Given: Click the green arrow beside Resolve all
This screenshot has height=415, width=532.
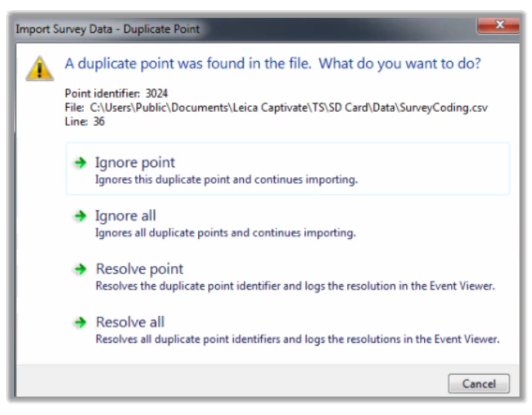Looking at the screenshot, I should [x=81, y=322].
